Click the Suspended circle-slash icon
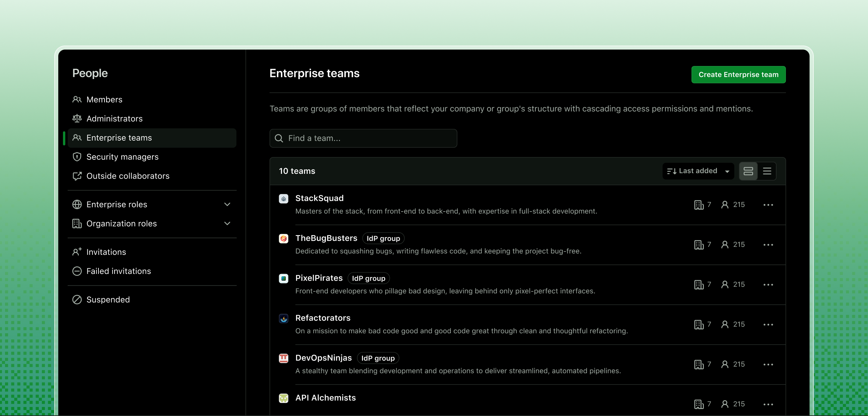 pos(77,299)
